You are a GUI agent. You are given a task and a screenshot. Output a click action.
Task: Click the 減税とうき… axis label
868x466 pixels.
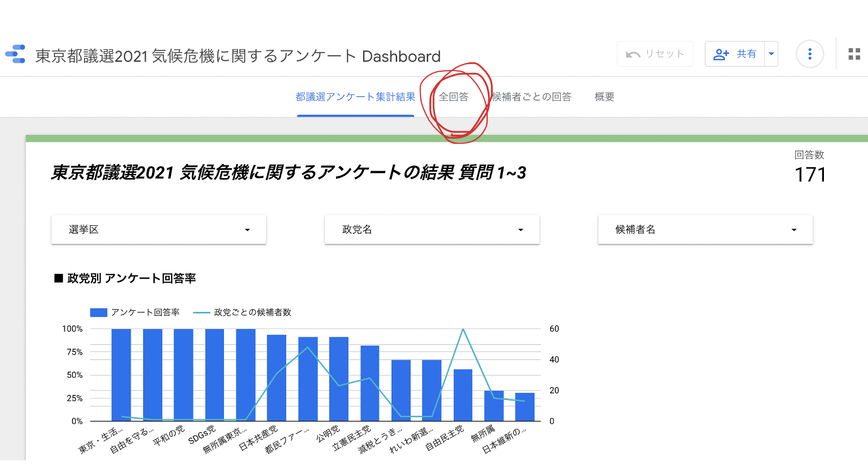point(381,440)
